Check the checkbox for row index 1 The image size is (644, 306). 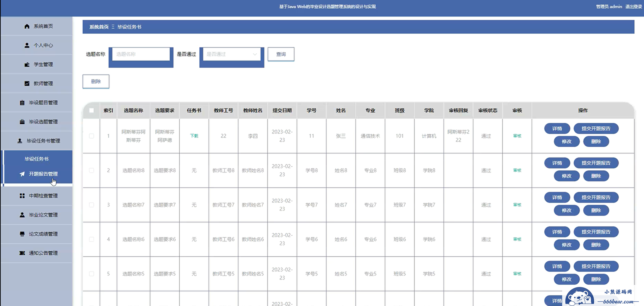tap(91, 136)
